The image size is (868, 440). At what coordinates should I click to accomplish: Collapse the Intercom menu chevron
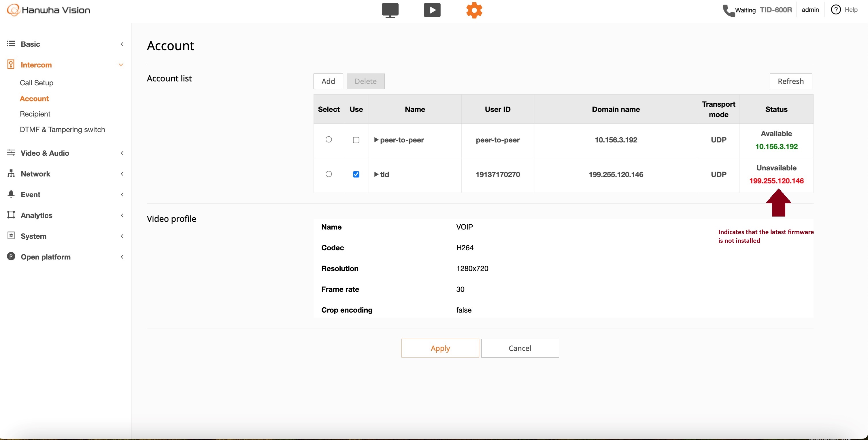click(121, 65)
